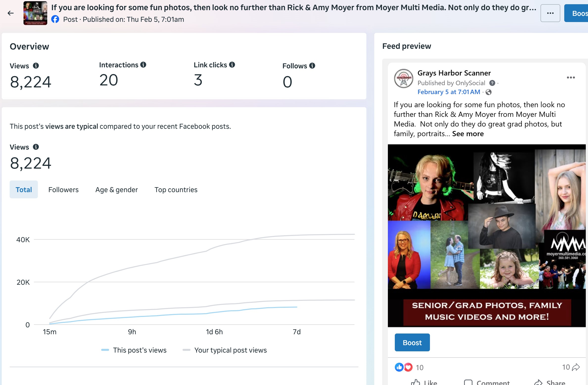Click the Interactions info icon
588x385 pixels.
(x=143, y=65)
